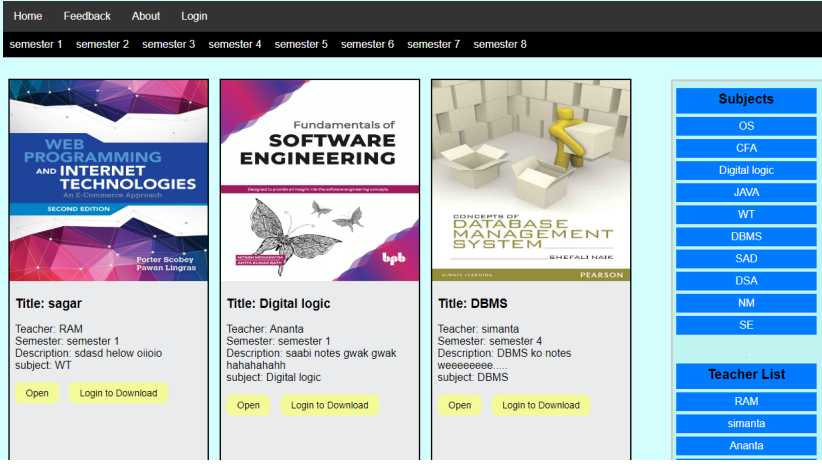
Task: Select CFA in the Subjects list
Action: pos(746,148)
